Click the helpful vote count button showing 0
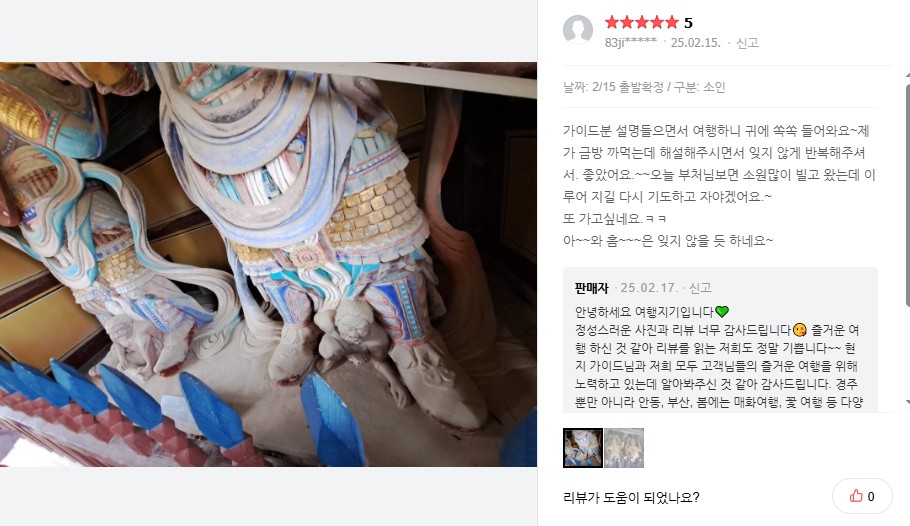This screenshot has height=526, width=910. 862,496
